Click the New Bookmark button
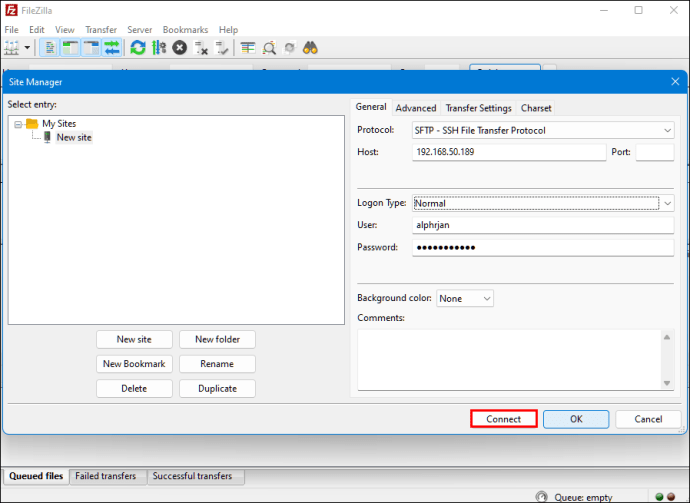This screenshot has height=503, width=690. point(134,364)
